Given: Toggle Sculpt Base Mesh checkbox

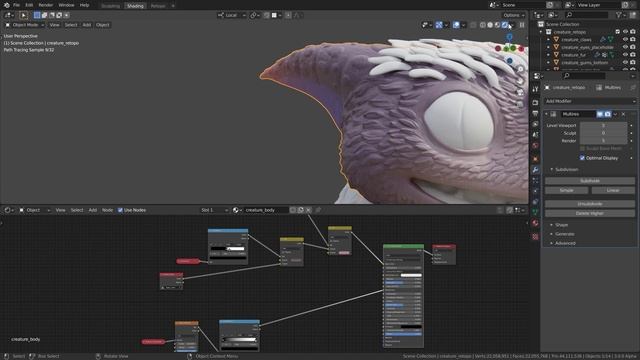Looking at the screenshot, I should point(582,149).
